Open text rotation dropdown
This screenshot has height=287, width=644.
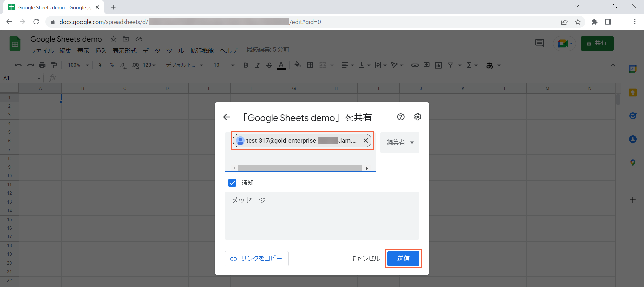(x=397, y=65)
